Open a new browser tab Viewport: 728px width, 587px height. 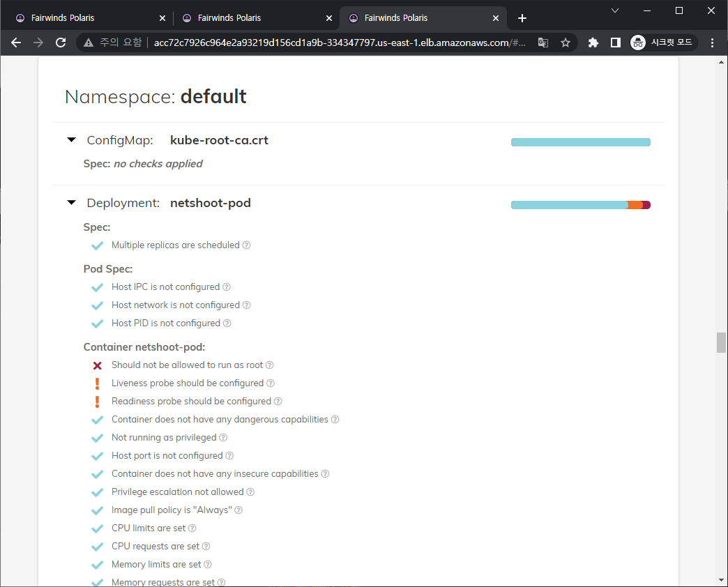522,17
